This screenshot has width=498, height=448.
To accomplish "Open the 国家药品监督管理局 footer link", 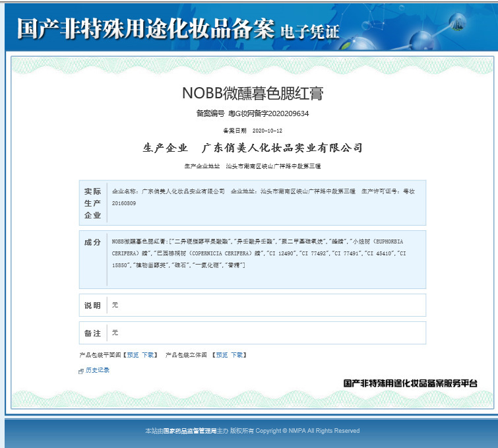I will [190, 431].
